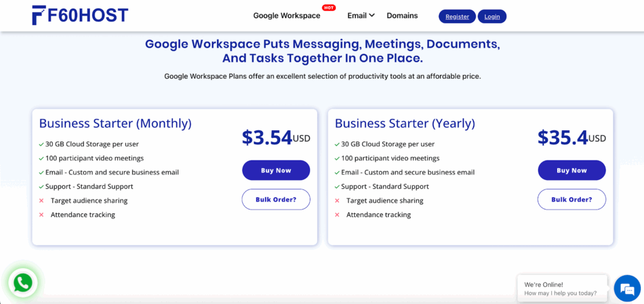Click Target audience sharing in Yearly plan
Viewport: 644px width, 304px height.
click(385, 201)
